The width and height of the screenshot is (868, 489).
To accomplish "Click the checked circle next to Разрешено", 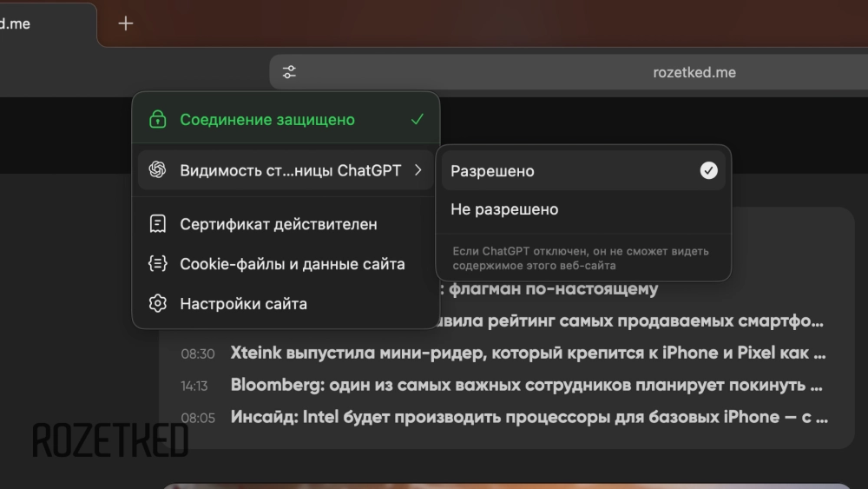I will [708, 171].
